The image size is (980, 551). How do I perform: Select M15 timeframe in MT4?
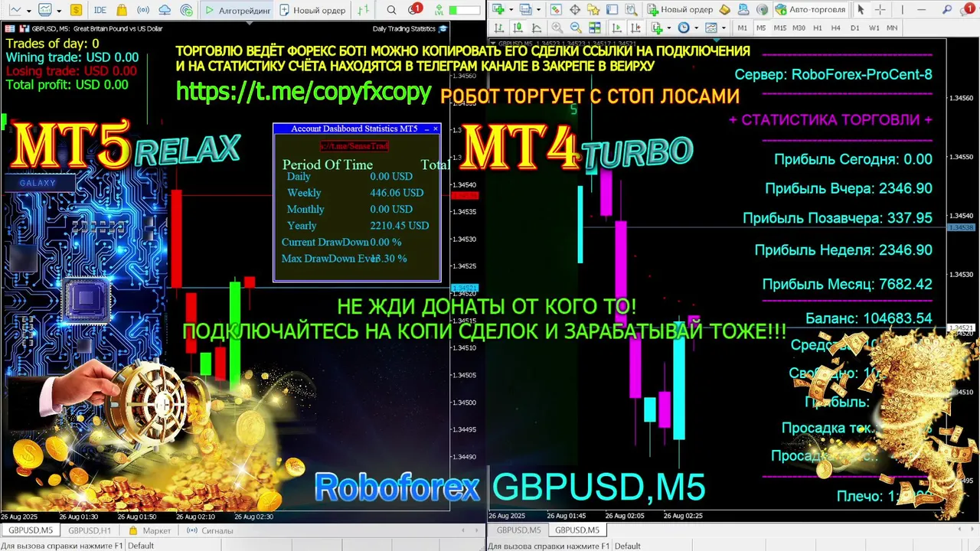[779, 28]
